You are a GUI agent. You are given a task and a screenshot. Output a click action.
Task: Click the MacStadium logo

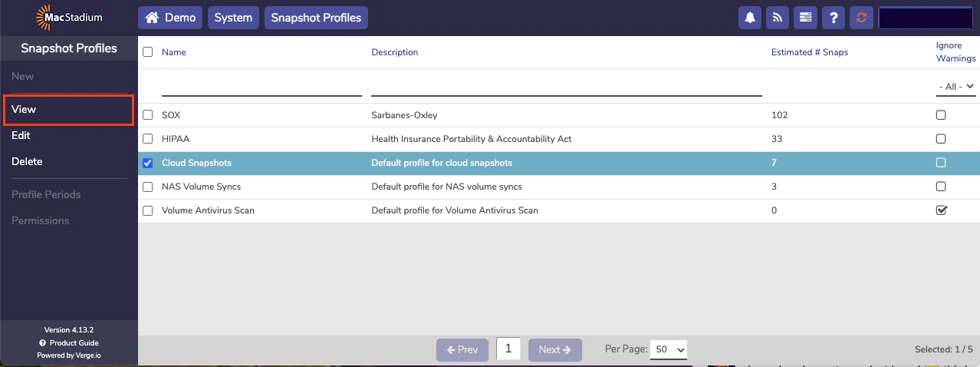click(69, 17)
